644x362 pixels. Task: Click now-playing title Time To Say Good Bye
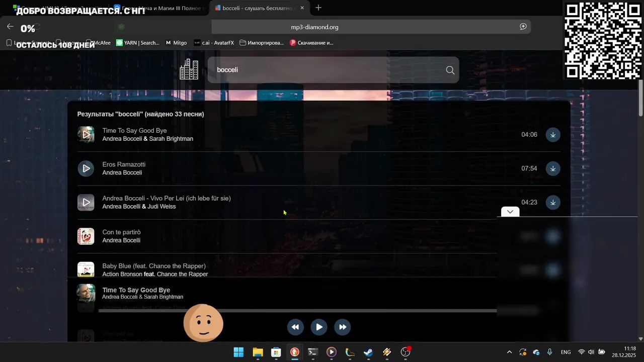[x=136, y=290]
